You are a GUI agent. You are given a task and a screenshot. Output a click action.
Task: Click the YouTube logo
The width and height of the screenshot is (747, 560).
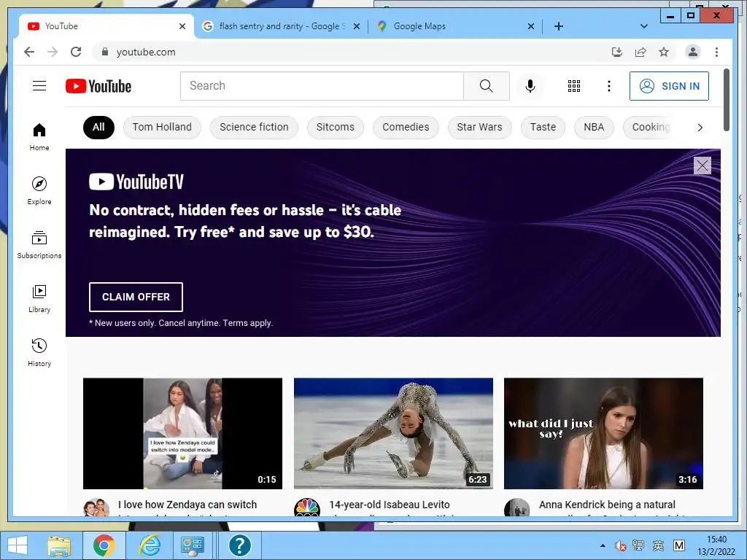98,86
